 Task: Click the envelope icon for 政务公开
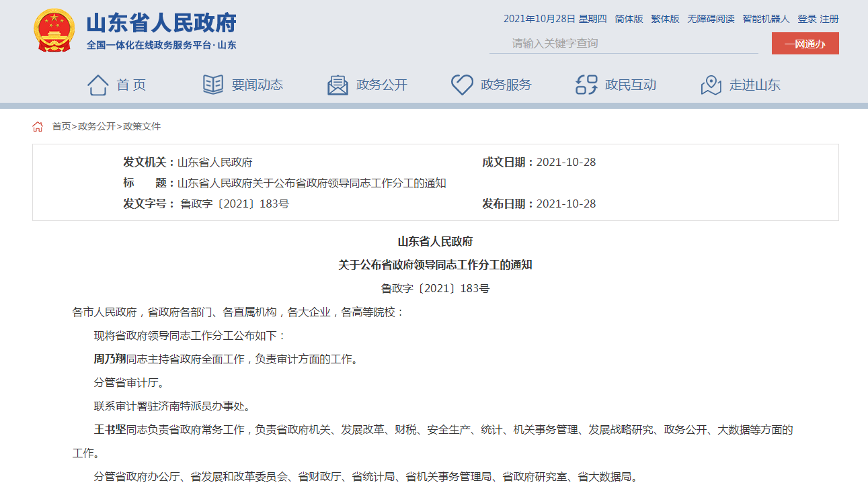(x=338, y=85)
